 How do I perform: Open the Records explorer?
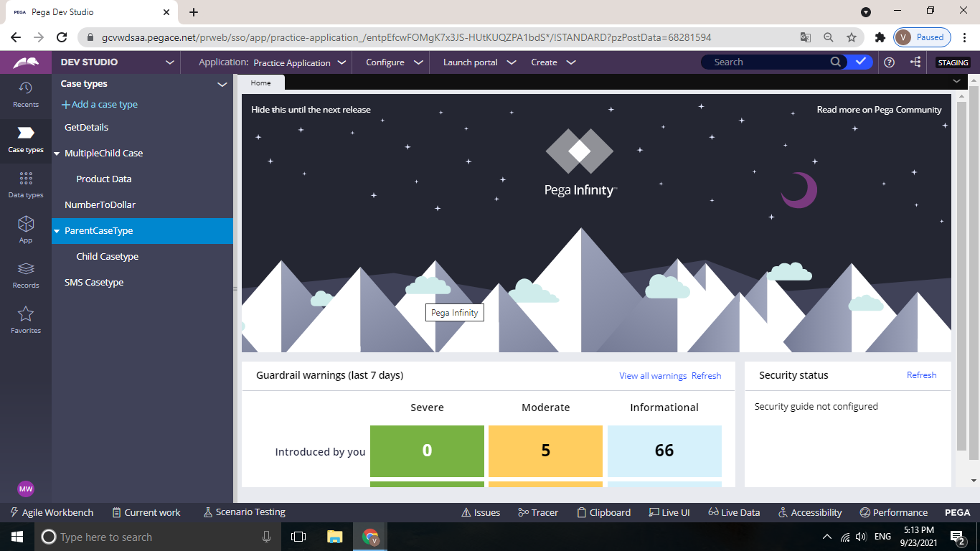(x=25, y=275)
